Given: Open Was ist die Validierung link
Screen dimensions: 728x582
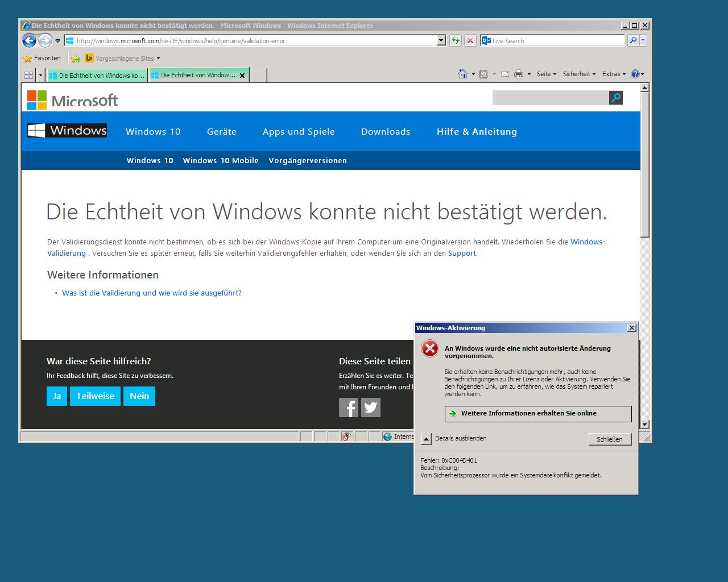Looking at the screenshot, I should (x=152, y=293).
